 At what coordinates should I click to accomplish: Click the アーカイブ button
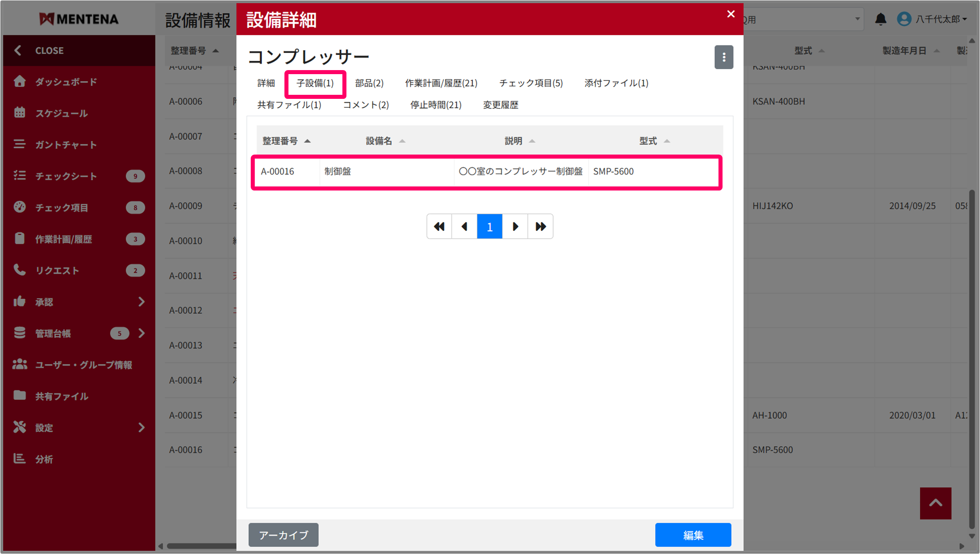coord(283,535)
